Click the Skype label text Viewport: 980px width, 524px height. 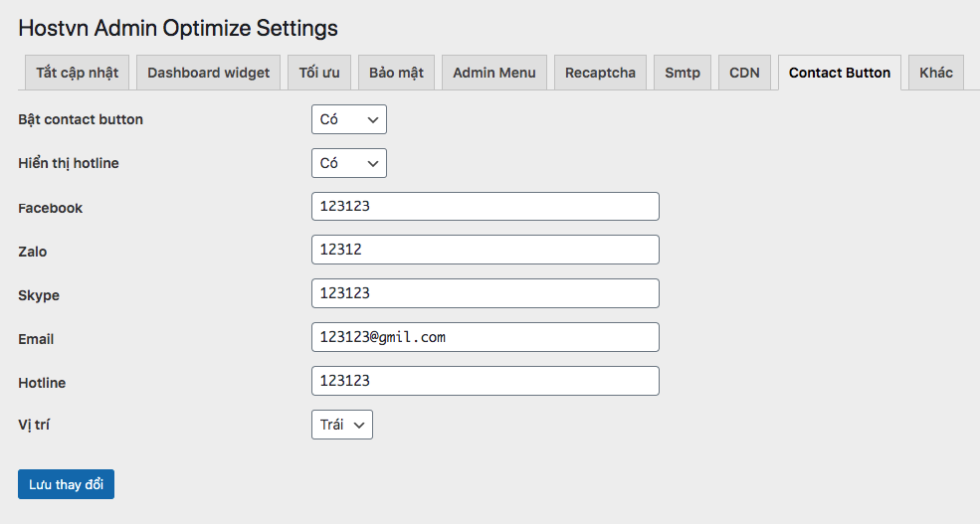click(39, 295)
